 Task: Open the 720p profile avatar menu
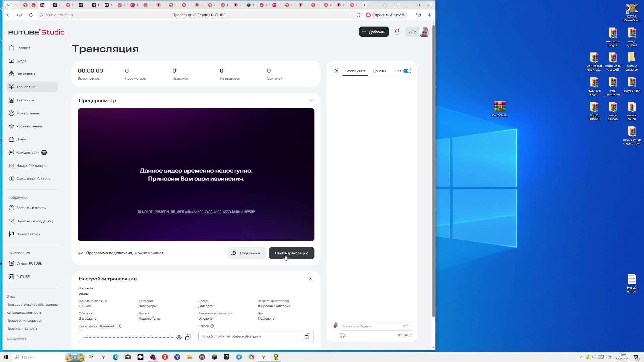point(424,32)
